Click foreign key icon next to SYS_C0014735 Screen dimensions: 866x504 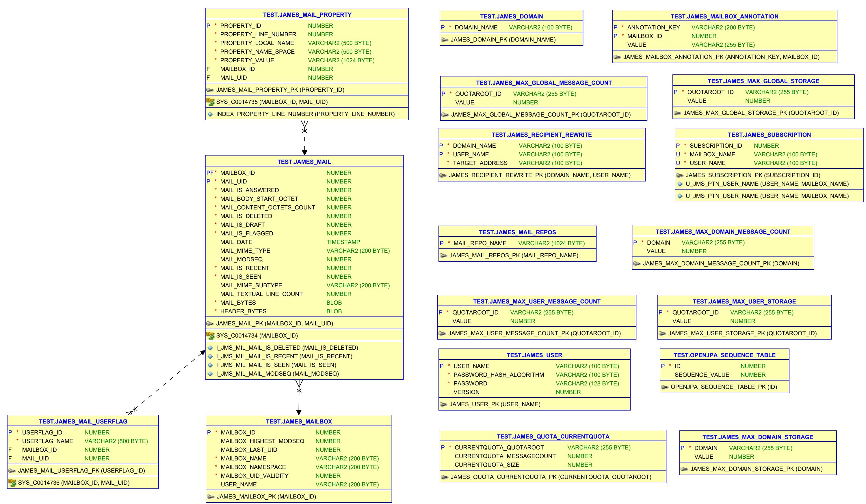(210, 102)
